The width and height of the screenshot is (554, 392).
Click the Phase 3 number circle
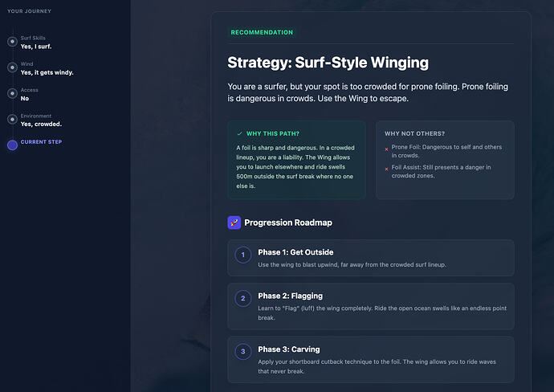click(x=243, y=351)
